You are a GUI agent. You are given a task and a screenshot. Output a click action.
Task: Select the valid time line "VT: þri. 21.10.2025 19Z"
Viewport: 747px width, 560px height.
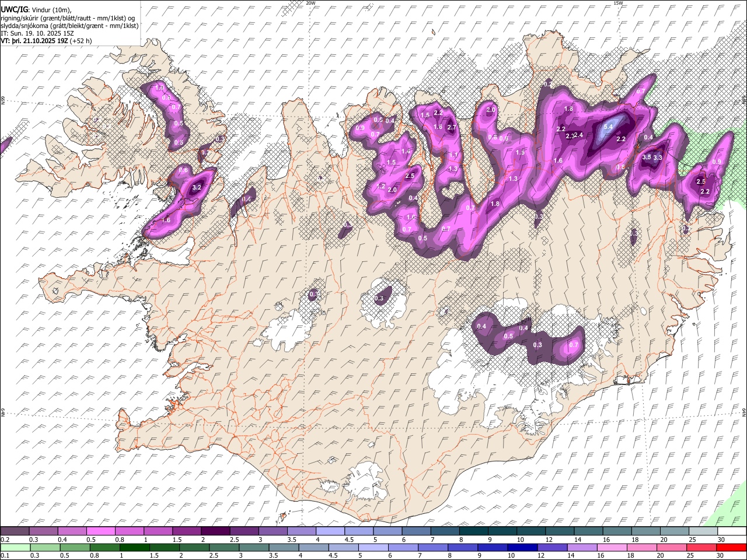click(34, 41)
